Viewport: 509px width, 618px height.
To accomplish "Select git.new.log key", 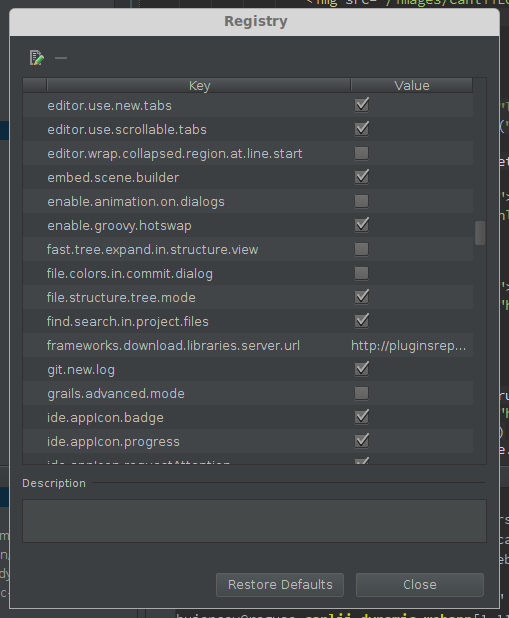I will (x=81, y=370).
